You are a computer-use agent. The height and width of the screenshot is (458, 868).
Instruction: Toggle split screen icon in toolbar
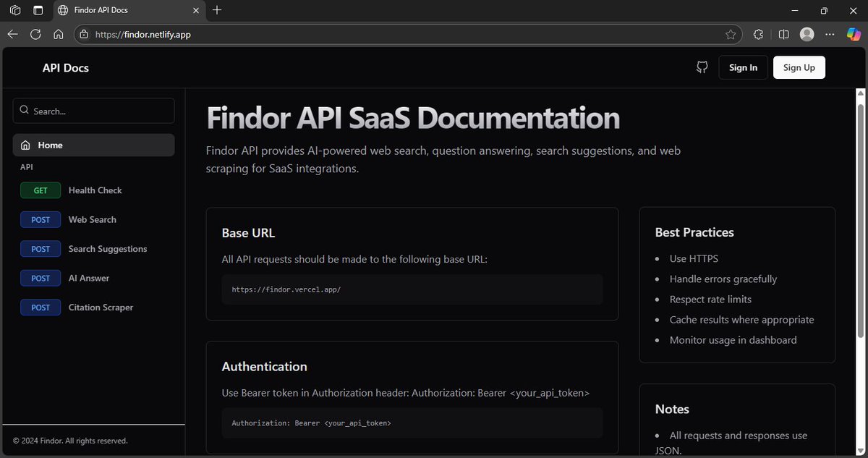pyautogui.click(x=784, y=34)
